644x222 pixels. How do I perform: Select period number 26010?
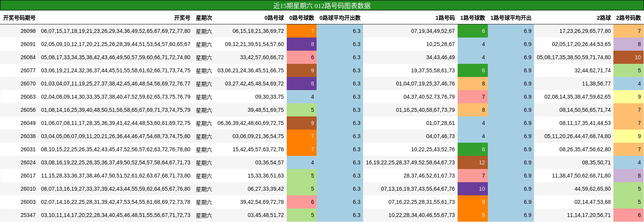(x=28, y=189)
